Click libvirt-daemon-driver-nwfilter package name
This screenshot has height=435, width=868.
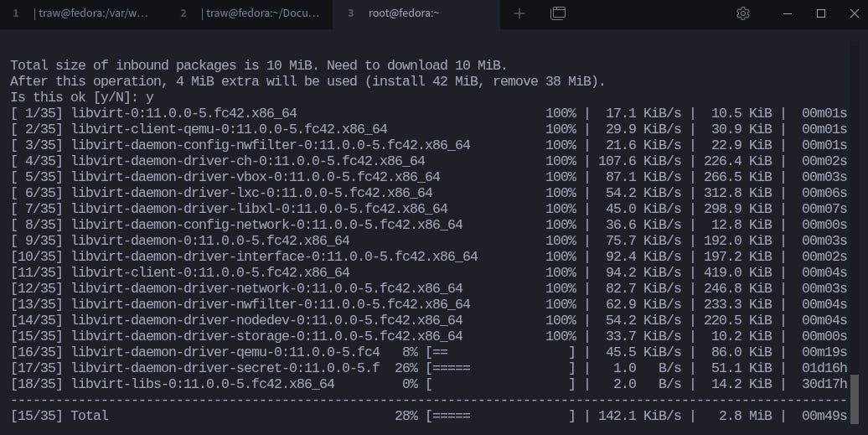tap(271, 304)
